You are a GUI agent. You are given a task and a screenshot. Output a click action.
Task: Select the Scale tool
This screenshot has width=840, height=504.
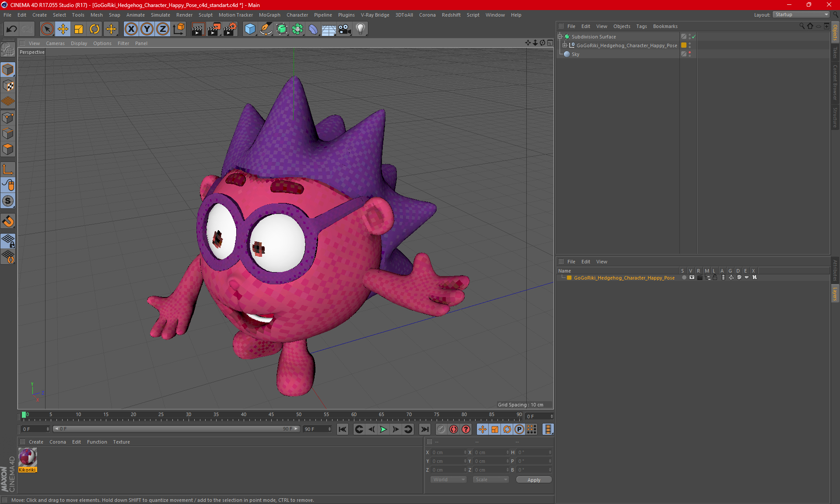(79, 29)
